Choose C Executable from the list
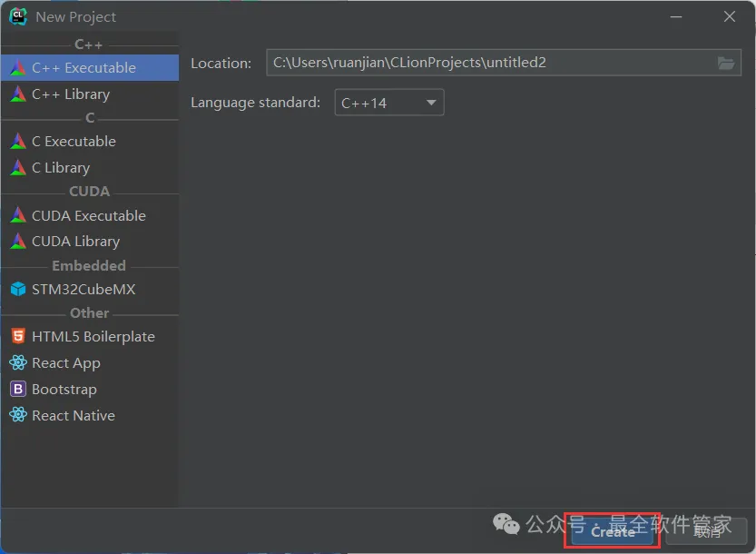 (x=90, y=142)
